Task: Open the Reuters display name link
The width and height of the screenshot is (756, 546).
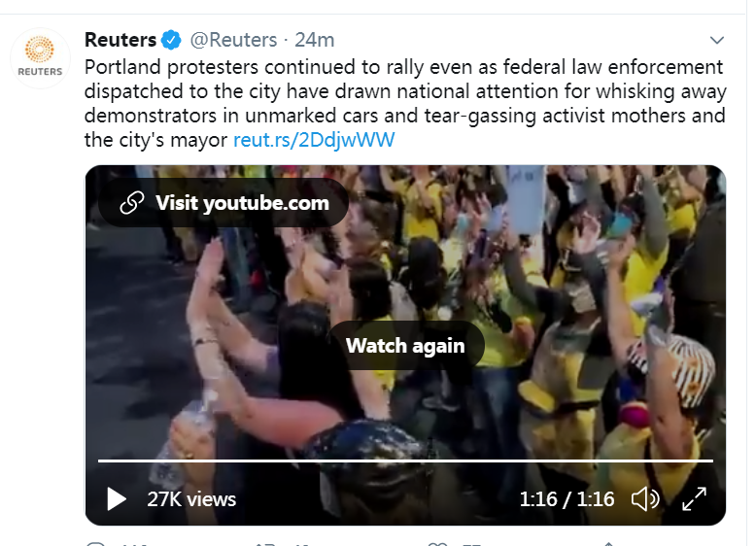Action: pyautogui.click(x=120, y=41)
